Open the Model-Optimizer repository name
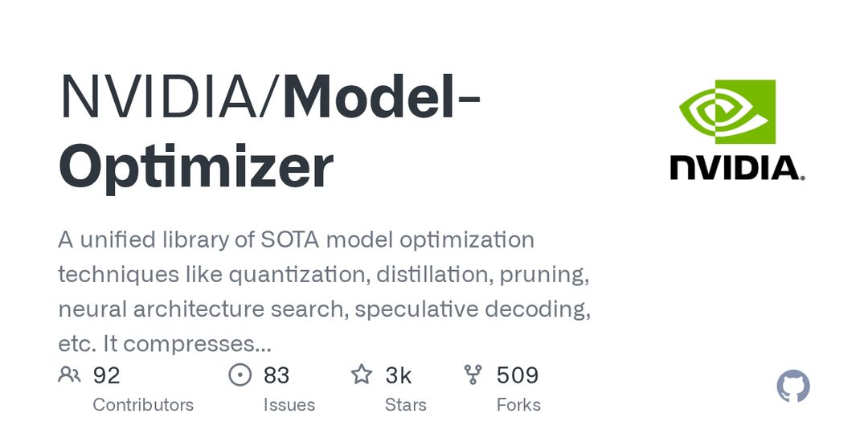This screenshot has width=868, height=434. point(269,131)
